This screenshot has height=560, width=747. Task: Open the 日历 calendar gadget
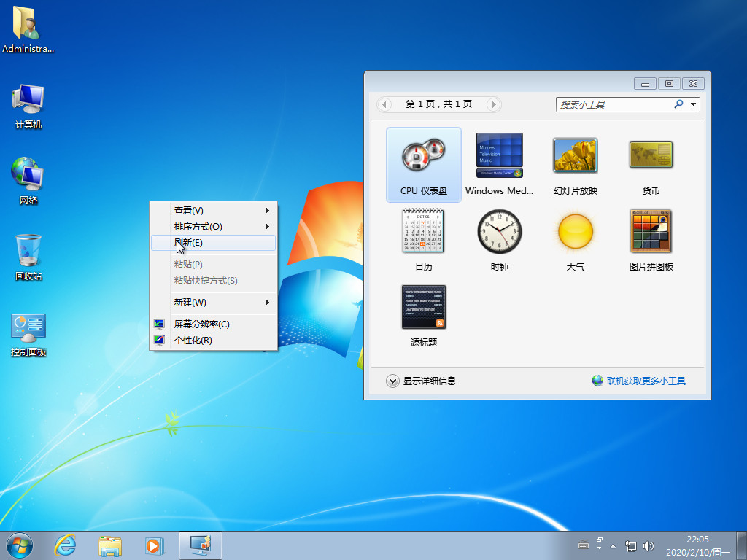(424, 231)
